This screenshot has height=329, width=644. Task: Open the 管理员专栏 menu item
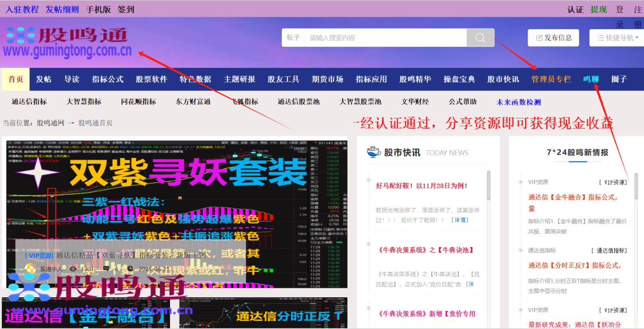click(x=551, y=79)
